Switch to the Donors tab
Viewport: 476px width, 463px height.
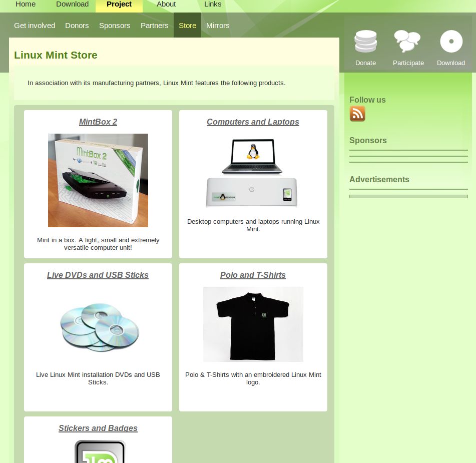point(77,26)
